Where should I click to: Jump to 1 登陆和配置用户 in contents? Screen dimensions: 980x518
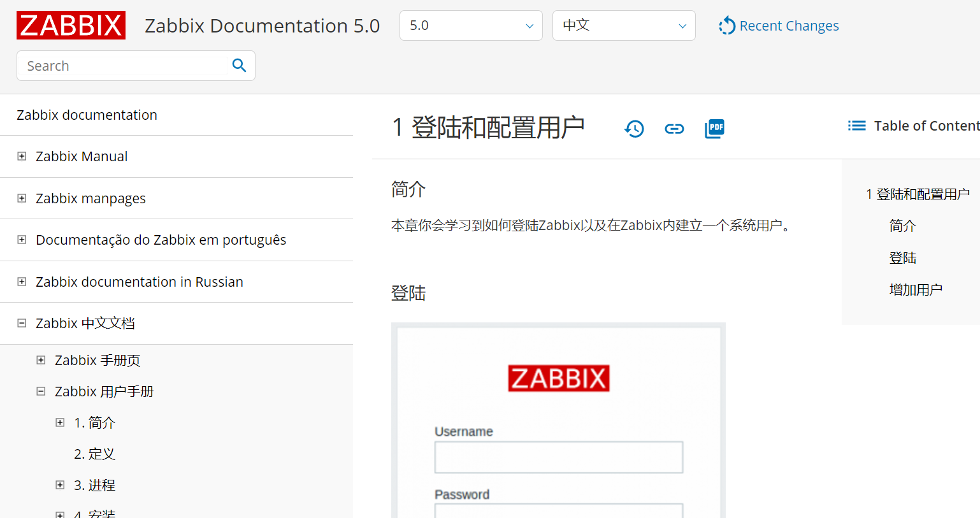coord(918,194)
